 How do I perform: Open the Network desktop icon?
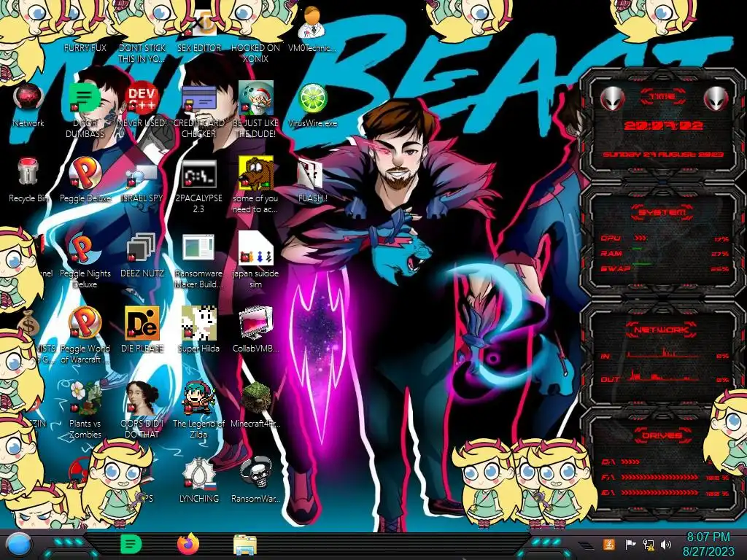click(x=28, y=105)
